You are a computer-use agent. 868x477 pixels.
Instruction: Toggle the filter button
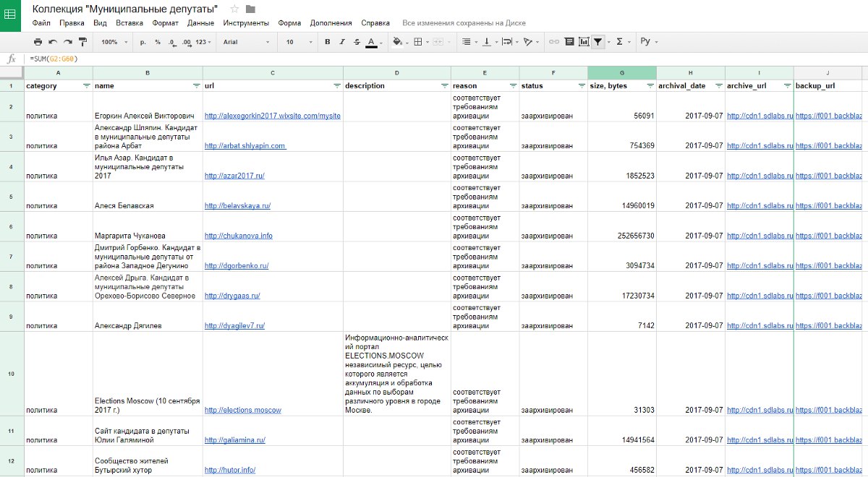point(598,42)
